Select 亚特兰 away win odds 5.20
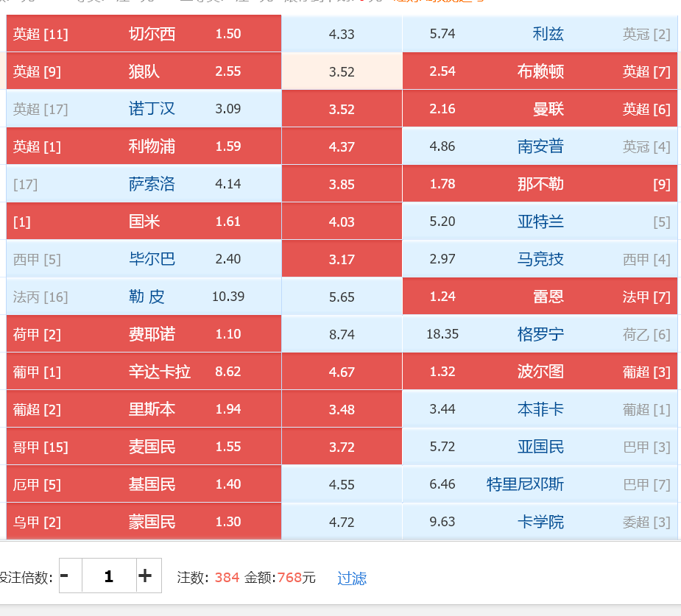Image resolution: width=681 pixels, height=616 pixels. pyautogui.click(x=540, y=222)
